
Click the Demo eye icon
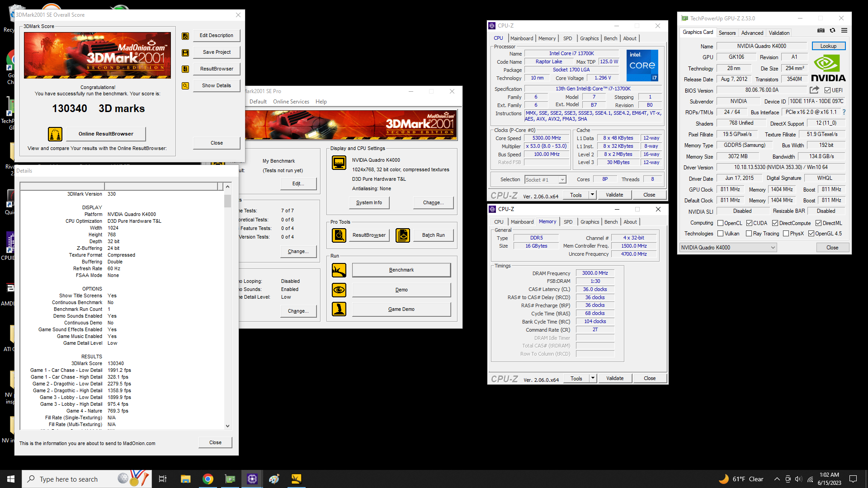(x=339, y=290)
